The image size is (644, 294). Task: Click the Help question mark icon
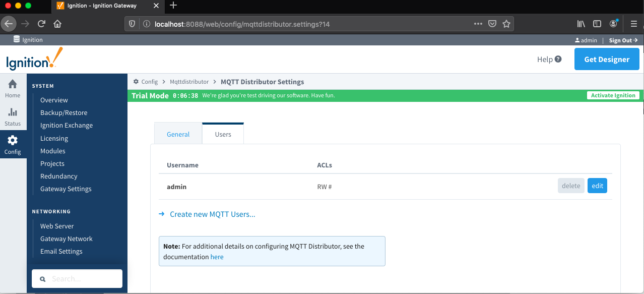558,59
